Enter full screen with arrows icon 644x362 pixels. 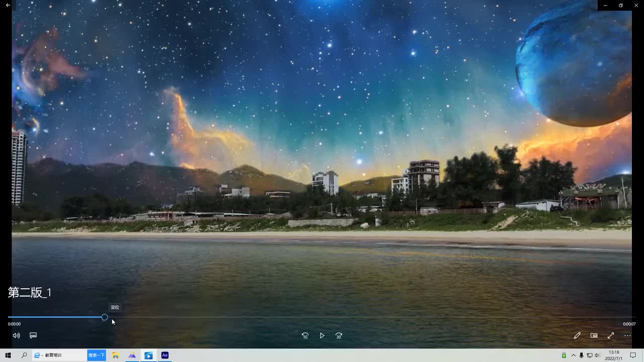[x=611, y=335]
